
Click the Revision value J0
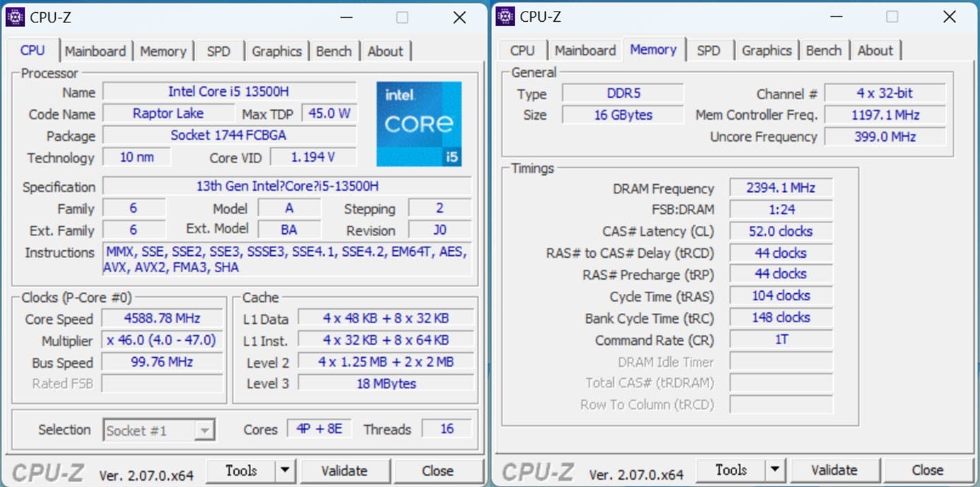coord(440,230)
